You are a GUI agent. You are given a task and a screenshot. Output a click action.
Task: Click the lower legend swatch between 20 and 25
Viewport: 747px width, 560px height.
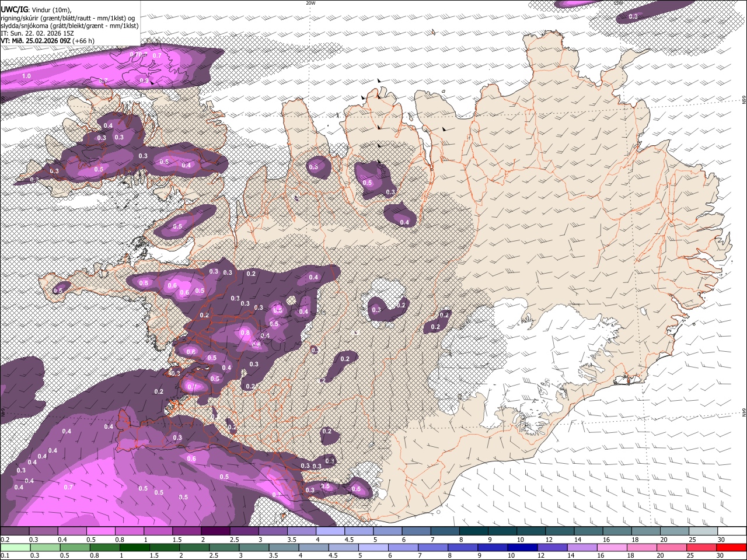pos(672,547)
